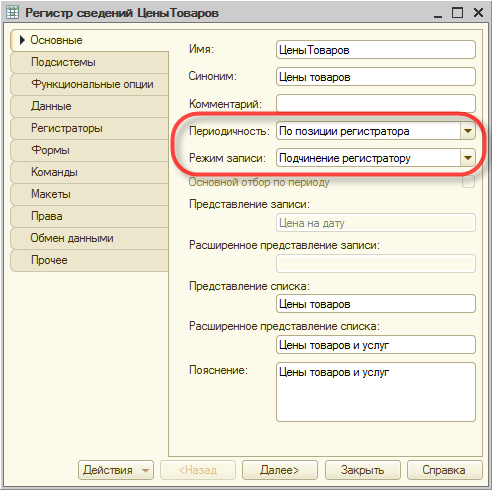Screen dimensions: 492x490
Task: Open the Периодичность dropdown arrow
Action: click(468, 131)
